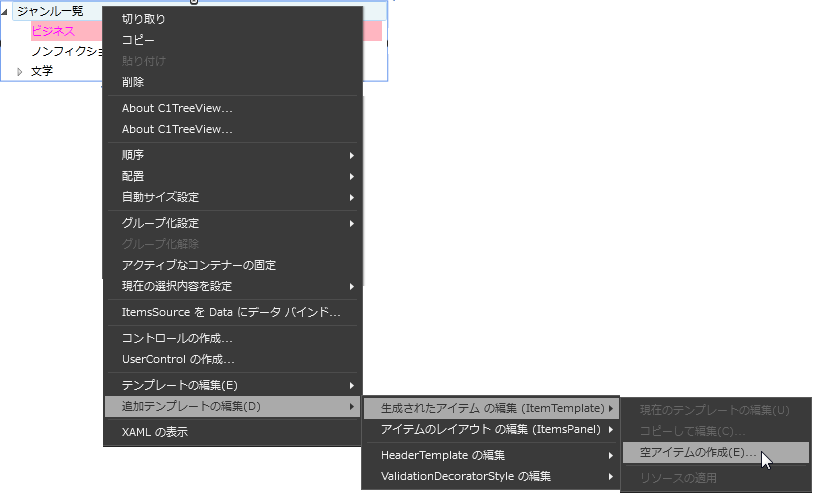Click 切り取り in the context menu
Screen dimensions: 818x497
coord(144,19)
